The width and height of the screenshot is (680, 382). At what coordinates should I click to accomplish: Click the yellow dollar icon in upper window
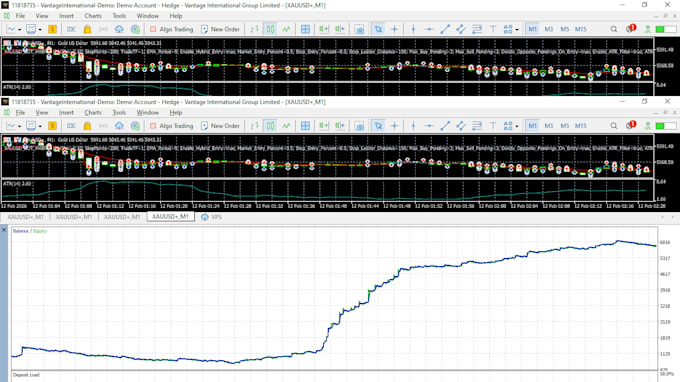[52, 29]
